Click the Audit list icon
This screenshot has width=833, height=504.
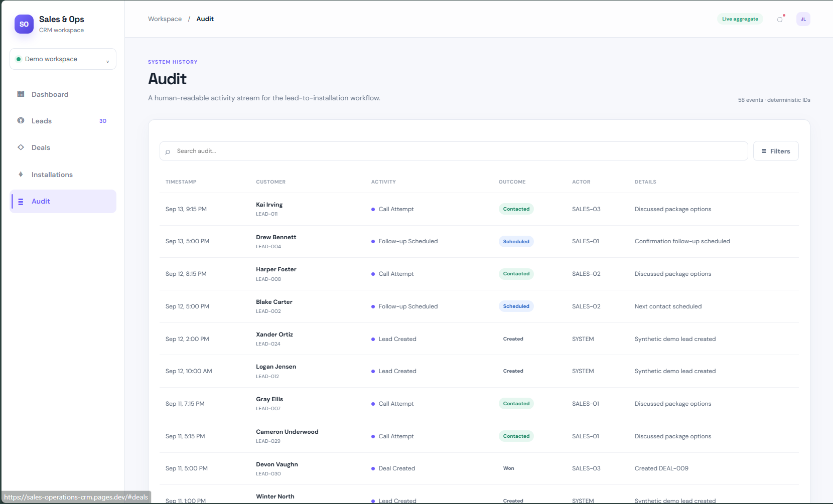pyautogui.click(x=21, y=202)
